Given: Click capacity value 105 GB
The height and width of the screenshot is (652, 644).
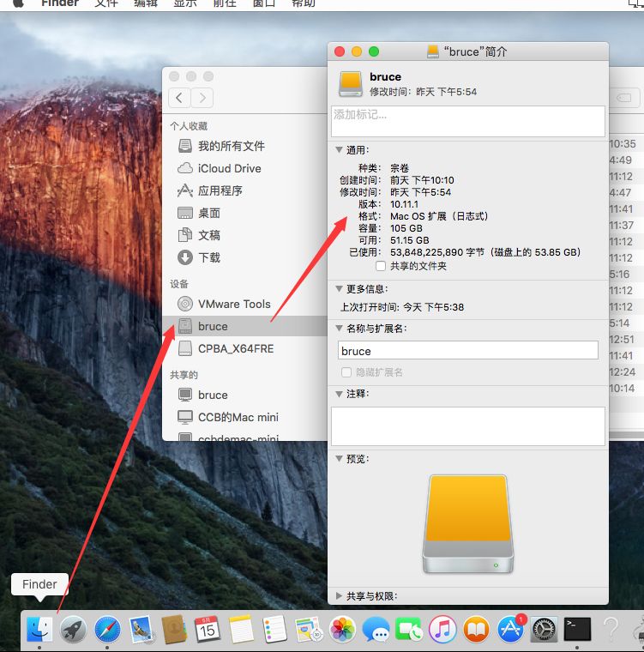Looking at the screenshot, I should click(x=406, y=228).
